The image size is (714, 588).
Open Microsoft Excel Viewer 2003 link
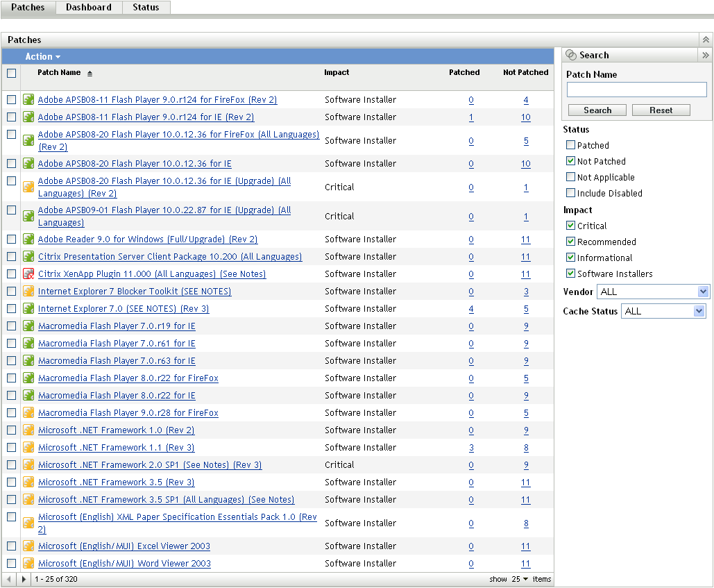point(124,546)
